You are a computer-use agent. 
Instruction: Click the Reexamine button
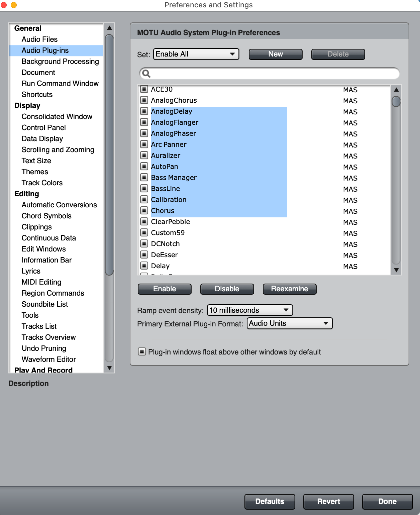[x=290, y=289]
